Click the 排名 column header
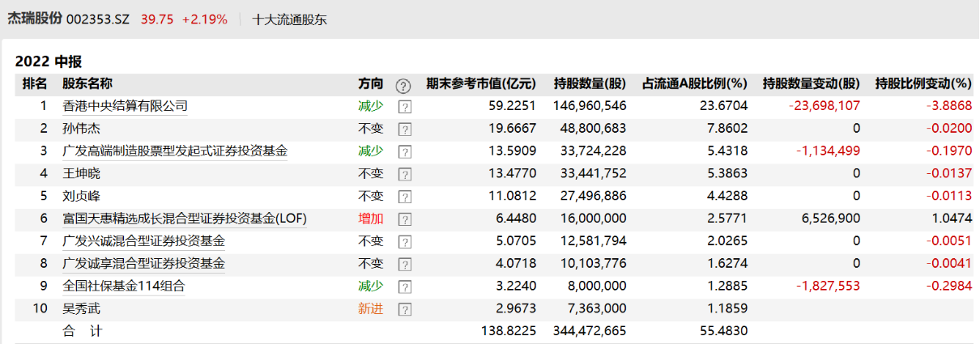The height and width of the screenshot is (344, 980). [35, 83]
